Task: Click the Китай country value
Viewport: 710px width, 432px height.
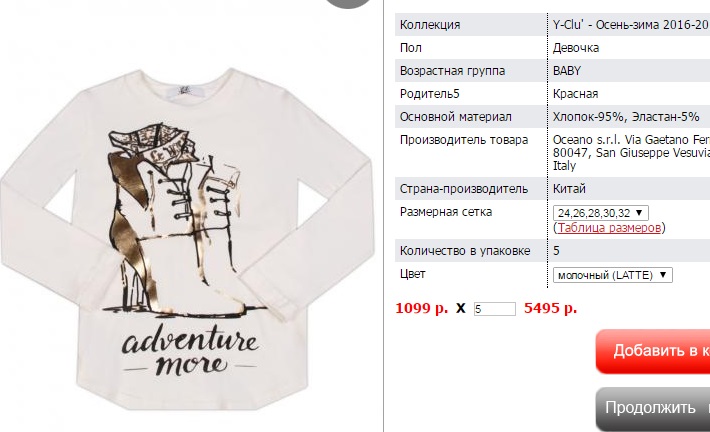Action: click(x=569, y=188)
